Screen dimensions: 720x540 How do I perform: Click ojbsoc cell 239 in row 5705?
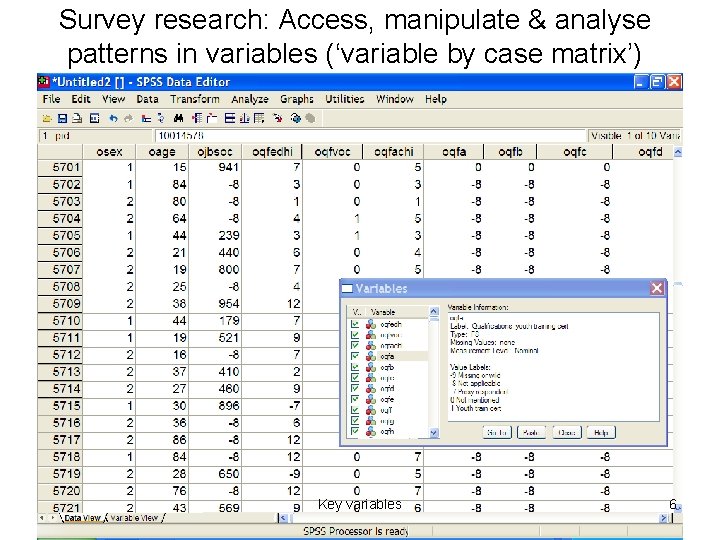point(215,235)
